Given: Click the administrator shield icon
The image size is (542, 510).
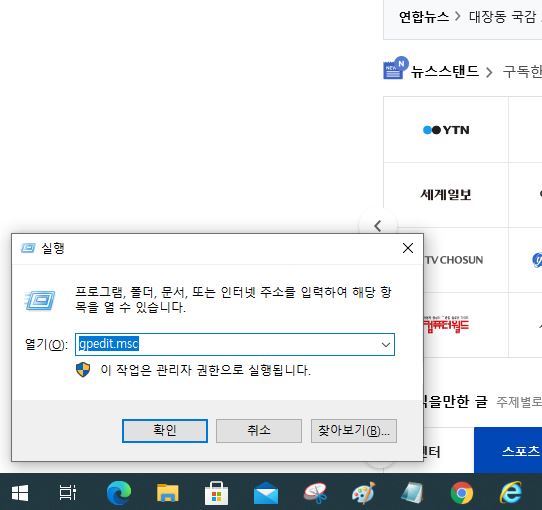Looking at the screenshot, I should click(x=83, y=370).
